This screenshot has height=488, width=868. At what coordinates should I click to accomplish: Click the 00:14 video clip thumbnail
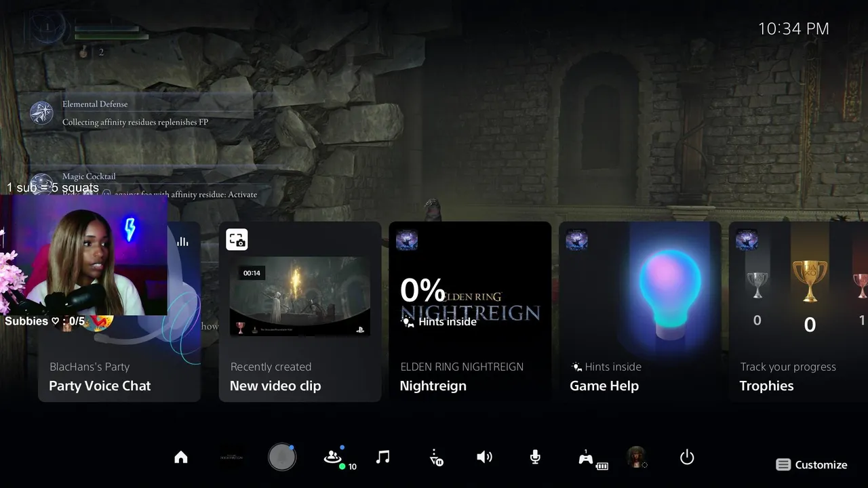pyautogui.click(x=300, y=296)
